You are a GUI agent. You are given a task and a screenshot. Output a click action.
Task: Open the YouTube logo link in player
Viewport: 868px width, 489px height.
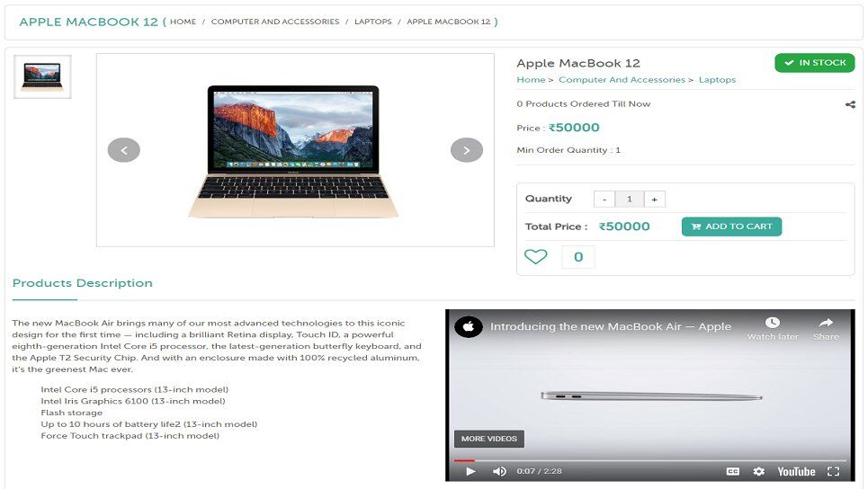[x=796, y=471]
